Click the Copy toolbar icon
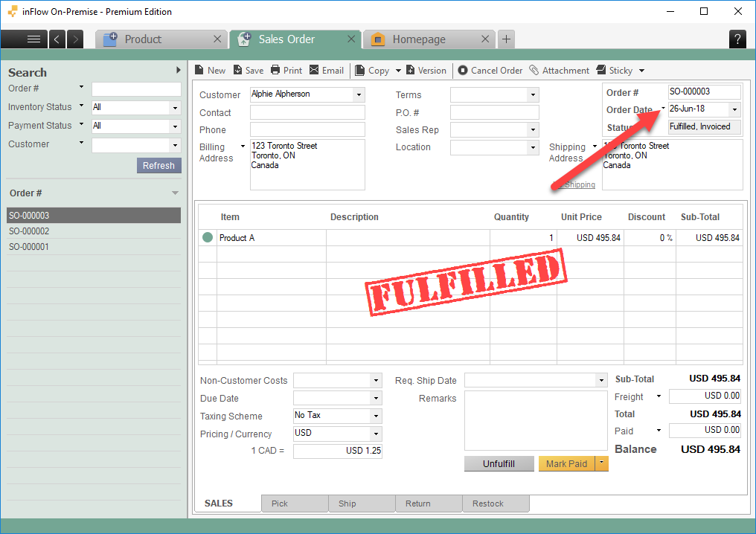756x534 pixels. [x=360, y=71]
